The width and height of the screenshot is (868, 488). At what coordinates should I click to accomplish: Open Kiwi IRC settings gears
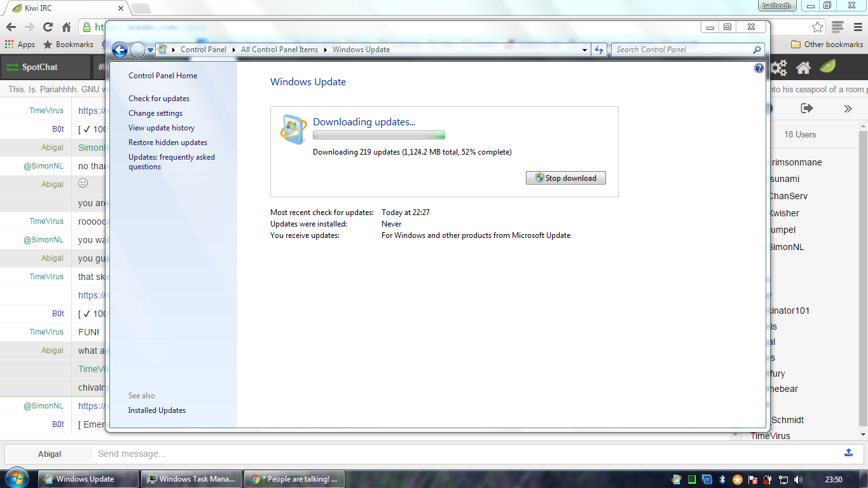click(x=778, y=67)
